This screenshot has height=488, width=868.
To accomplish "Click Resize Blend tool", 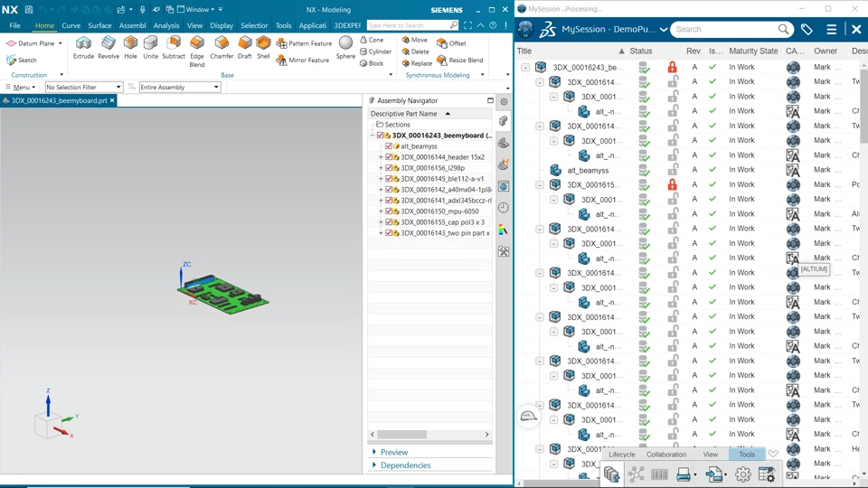I will [460, 60].
